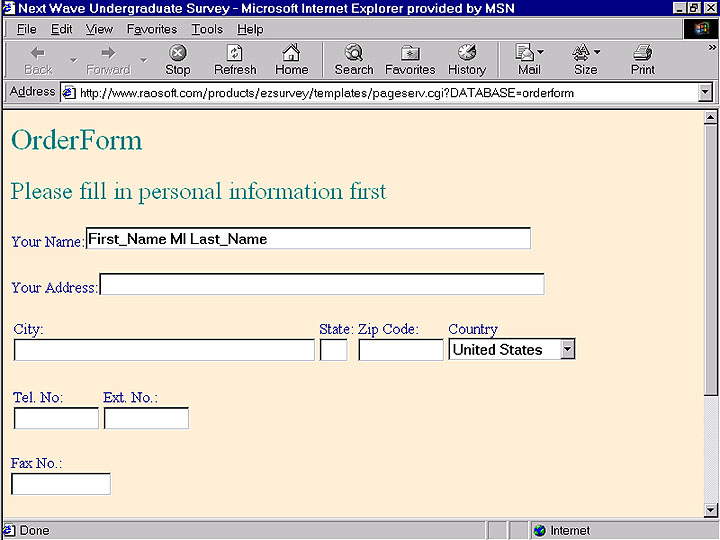The height and width of the screenshot is (540, 720).
Task: Minimize the Internet Explorer window
Action: pos(680,8)
